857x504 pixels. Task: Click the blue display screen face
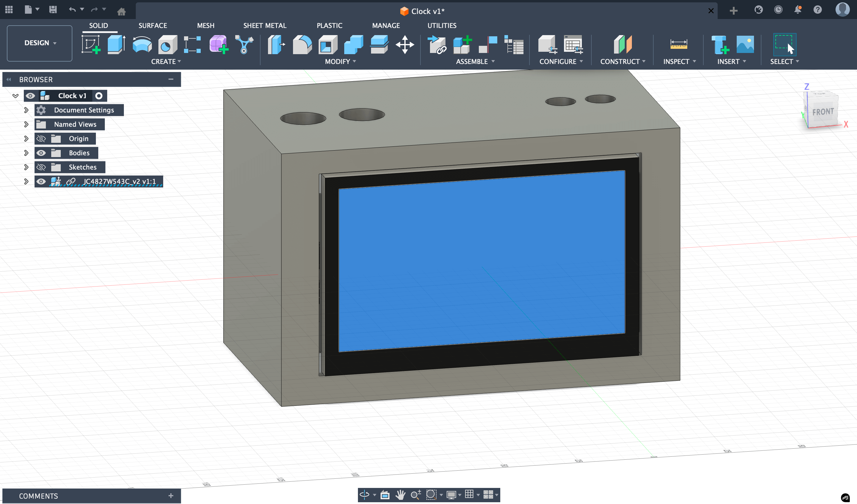(x=481, y=260)
